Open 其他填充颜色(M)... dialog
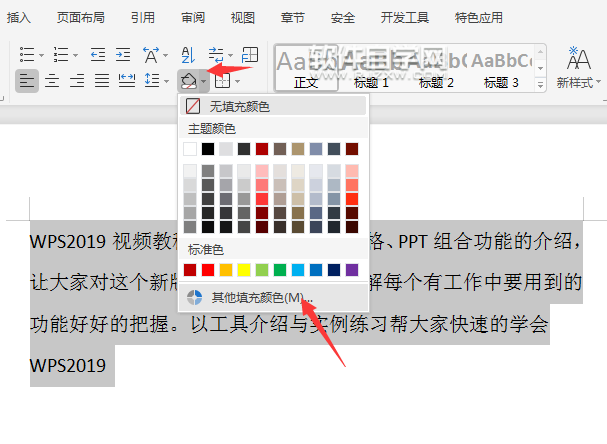The height and width of the screenshot is (444, 607). [x=273, y=297]
